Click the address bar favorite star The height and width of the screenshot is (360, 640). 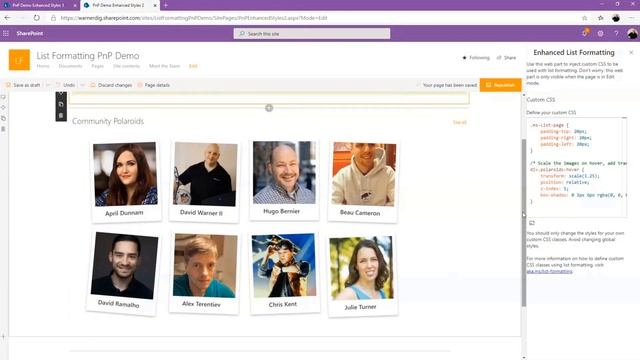coord(584,18)
